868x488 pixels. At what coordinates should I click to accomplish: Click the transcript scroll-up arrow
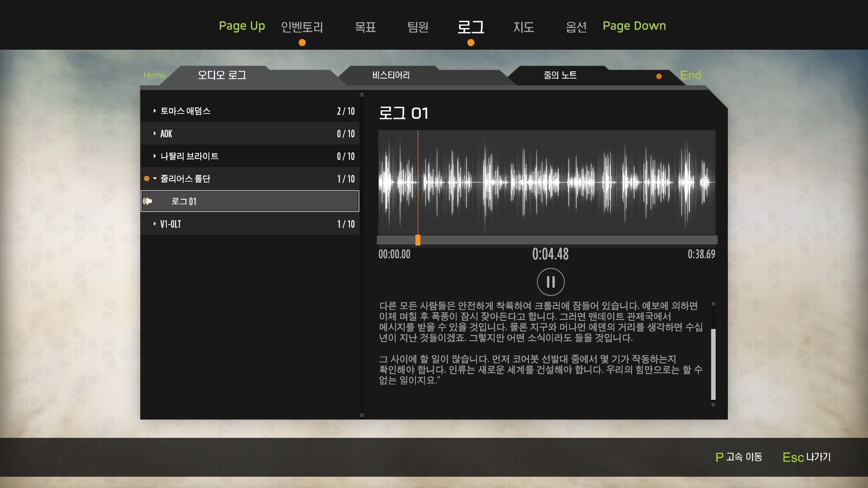(x=713, y=304)
